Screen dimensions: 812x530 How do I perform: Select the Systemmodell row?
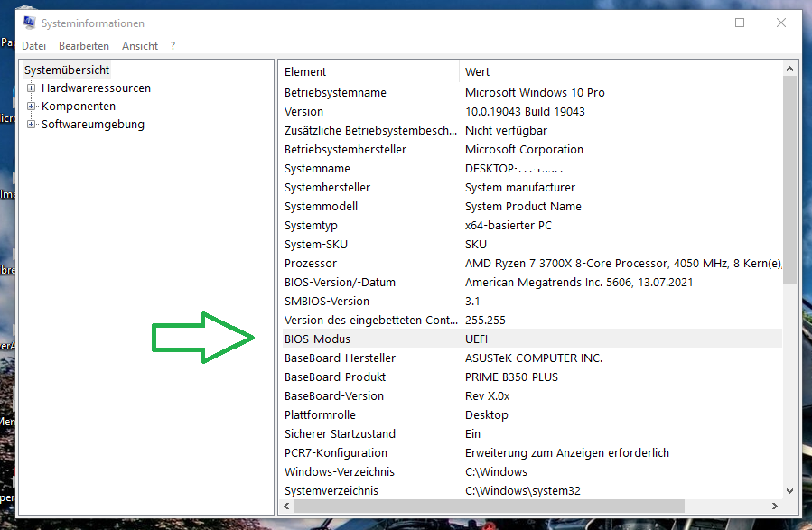coord(532,207)
